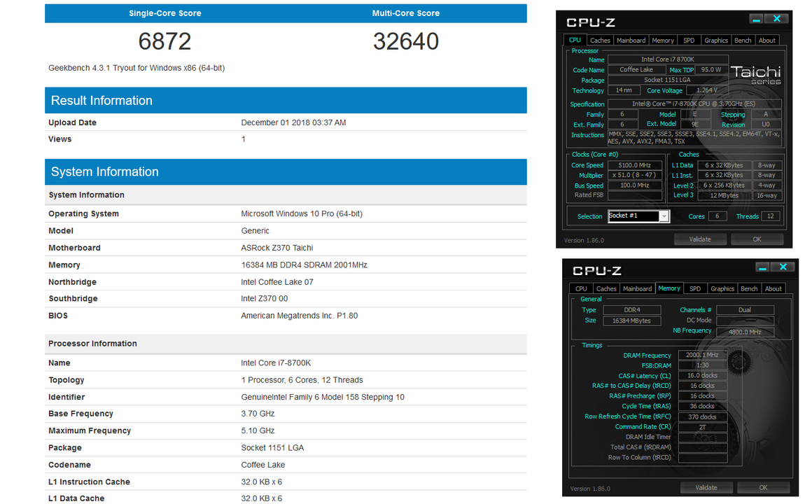Click the Multi-Core score 32640
The image size is (812, 504).
(406, 41)
